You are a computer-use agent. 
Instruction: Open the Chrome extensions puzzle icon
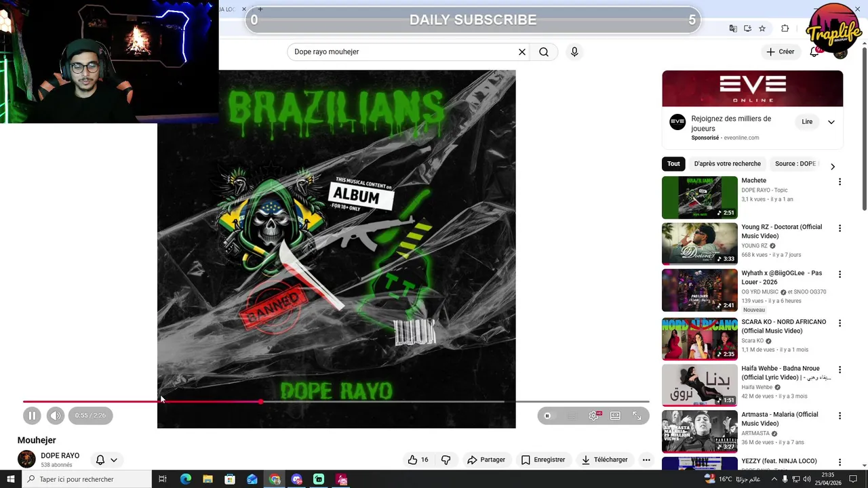click(785, 28)
